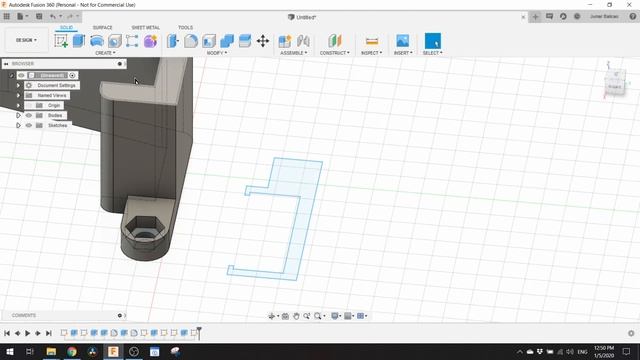This screenshot has width=640, height=360.
Task: Switch to the TOOLS tab
Action: 185,27
